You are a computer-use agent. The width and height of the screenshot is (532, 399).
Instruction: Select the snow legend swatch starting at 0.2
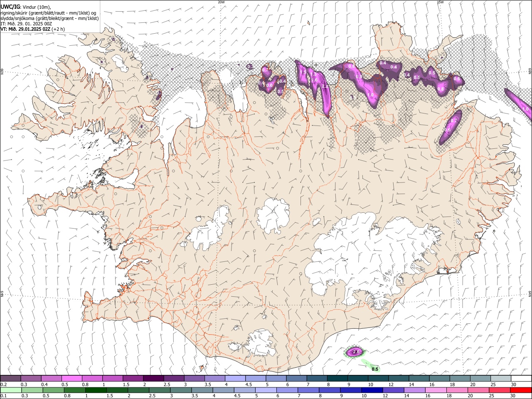pos(10,379)
